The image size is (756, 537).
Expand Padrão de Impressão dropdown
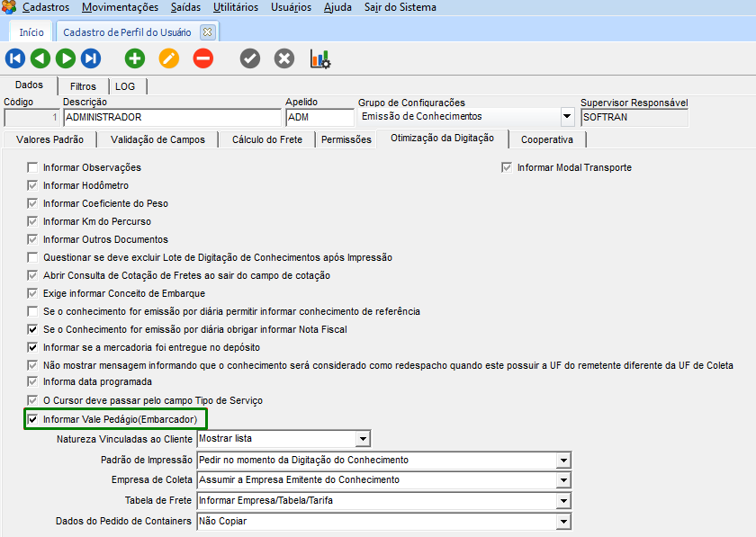point(563,461)
